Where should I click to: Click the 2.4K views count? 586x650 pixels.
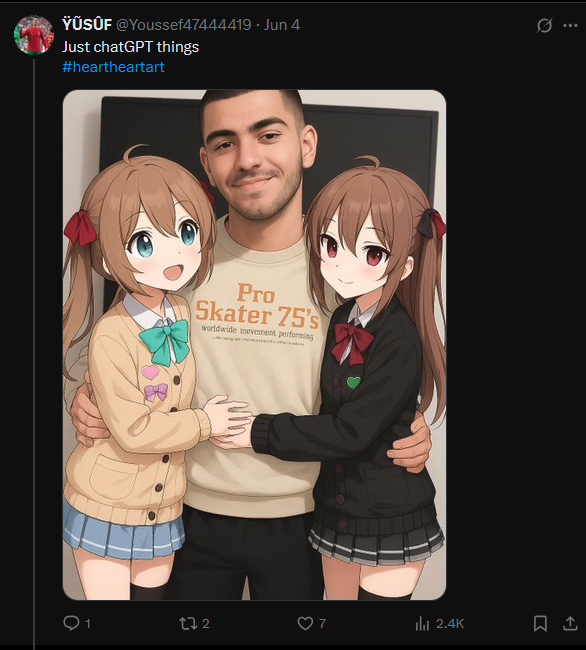pos(450,623)
